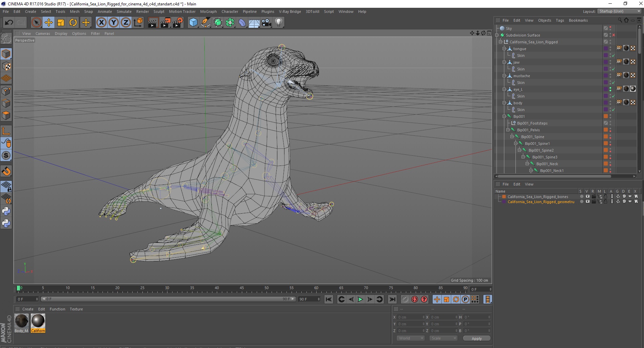This screenshot has width=644, height=348.
Task: Click the Undo arrow icon
Action: [x=9, y=23]
